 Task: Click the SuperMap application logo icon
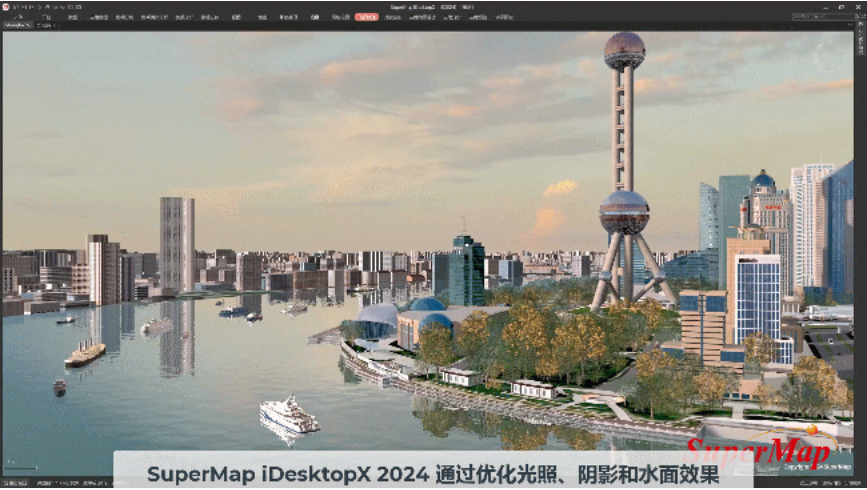(x=6, y=7)
